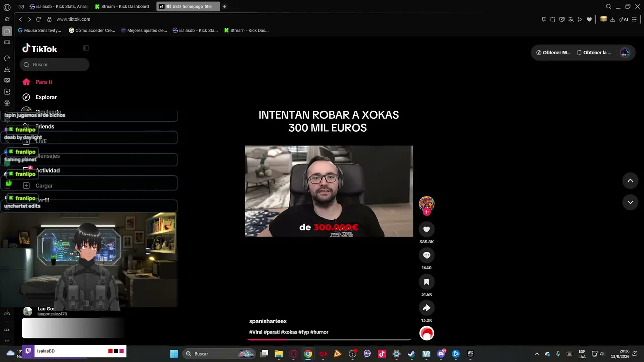Open the Cargar upload page
The height and width of the screenshot is (362, 644).
point(38,186)
